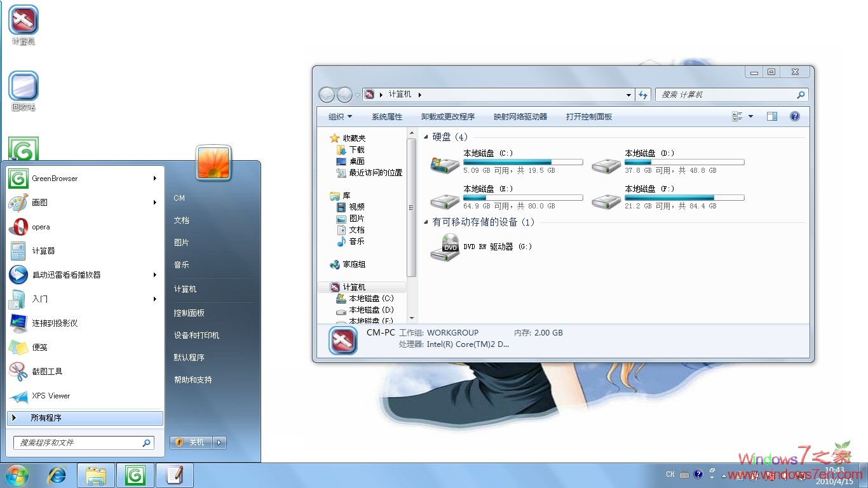868x488 pixels.
Task: Click the Windows Explorer taskbar button
Action: 96,475
